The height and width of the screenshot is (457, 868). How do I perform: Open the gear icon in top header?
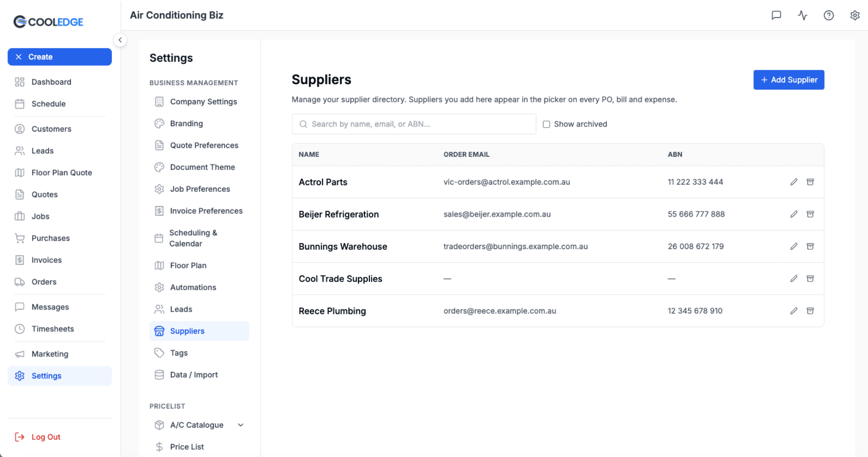pyautogui.click(x=855, y=15)
